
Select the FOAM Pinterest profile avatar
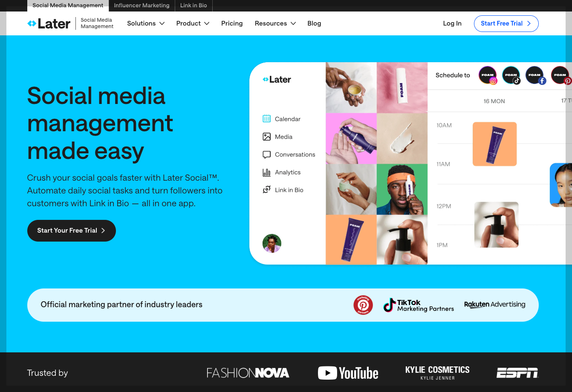pos(561,75)
